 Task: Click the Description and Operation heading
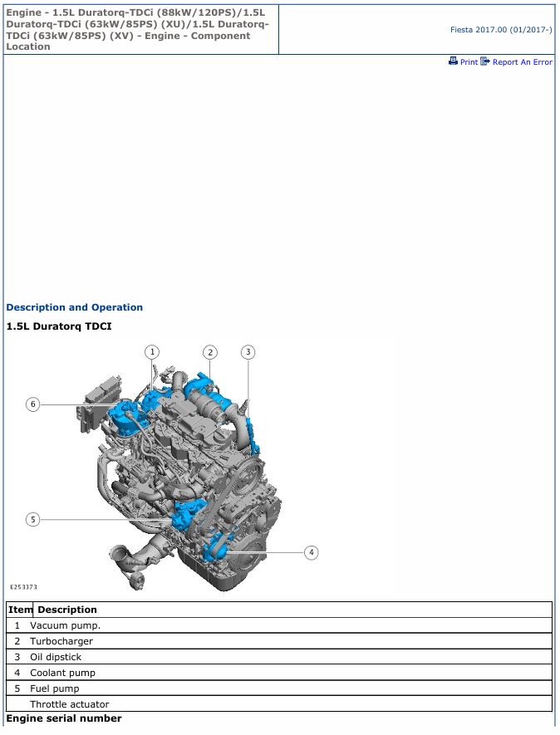pos(75,307)
